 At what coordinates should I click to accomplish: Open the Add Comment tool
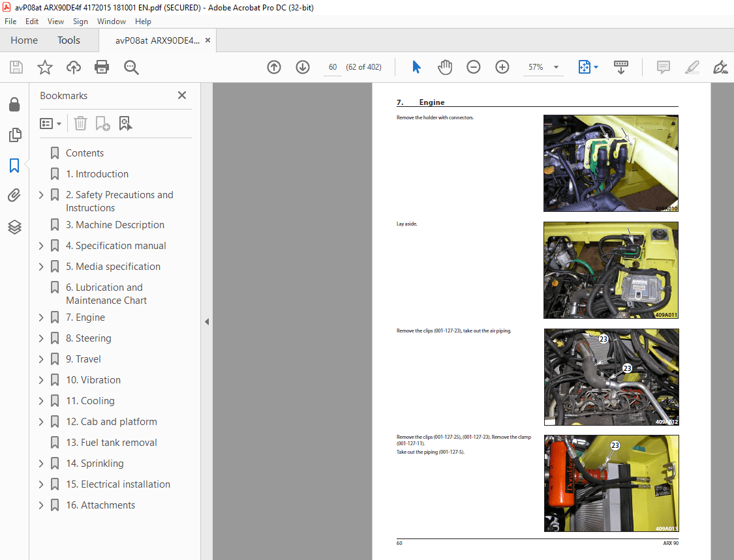(x=663, y=66)
